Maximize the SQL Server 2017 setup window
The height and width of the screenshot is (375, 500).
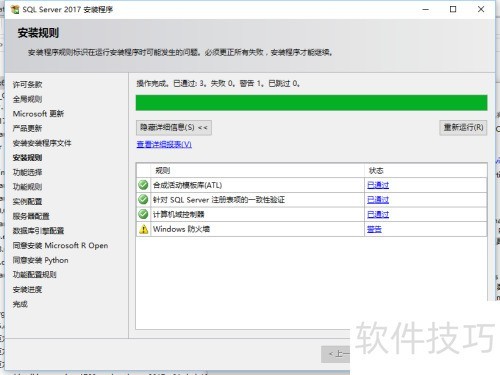tap(453, 9)
